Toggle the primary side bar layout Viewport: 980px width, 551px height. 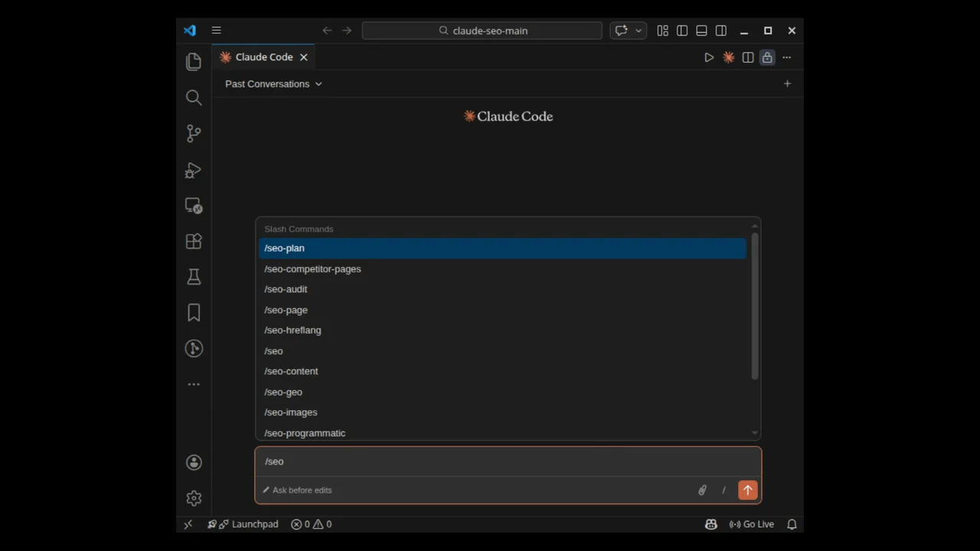coord(682,31)
